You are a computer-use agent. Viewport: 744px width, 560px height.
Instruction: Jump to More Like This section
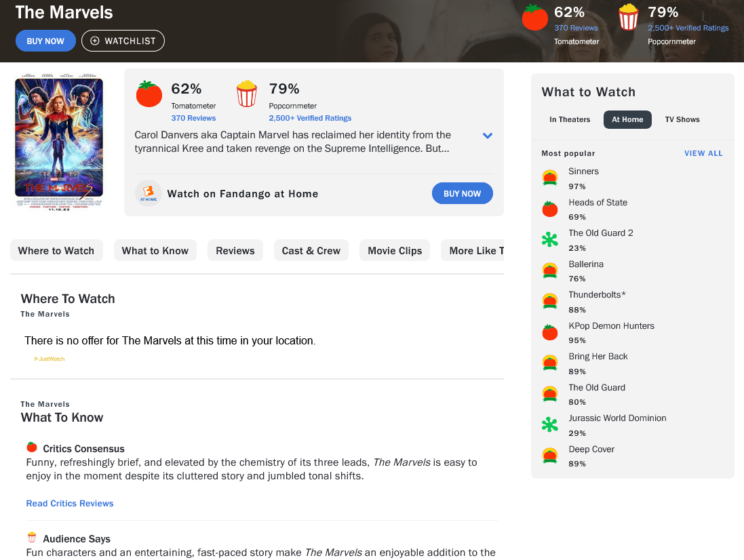pyautogui.click(x=473, y=250)
